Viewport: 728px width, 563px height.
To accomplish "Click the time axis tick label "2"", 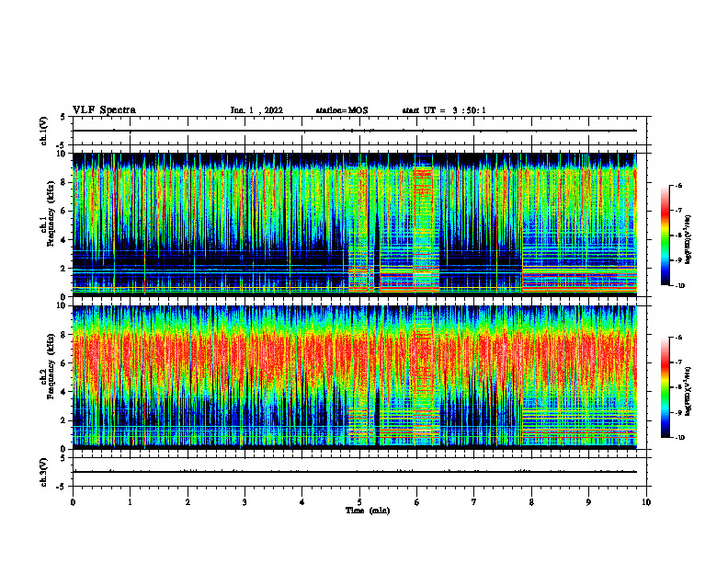I will point(188,502).
